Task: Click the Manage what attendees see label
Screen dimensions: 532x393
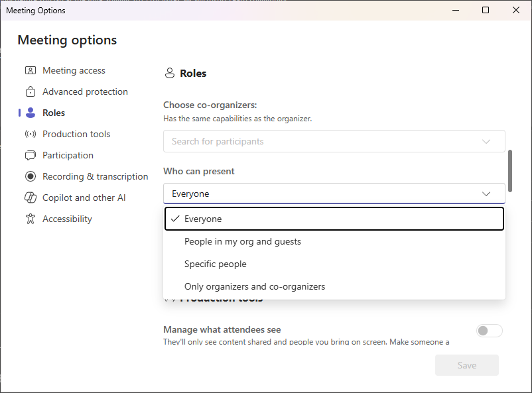Action: pyautogui.click(x=222, y=329)
